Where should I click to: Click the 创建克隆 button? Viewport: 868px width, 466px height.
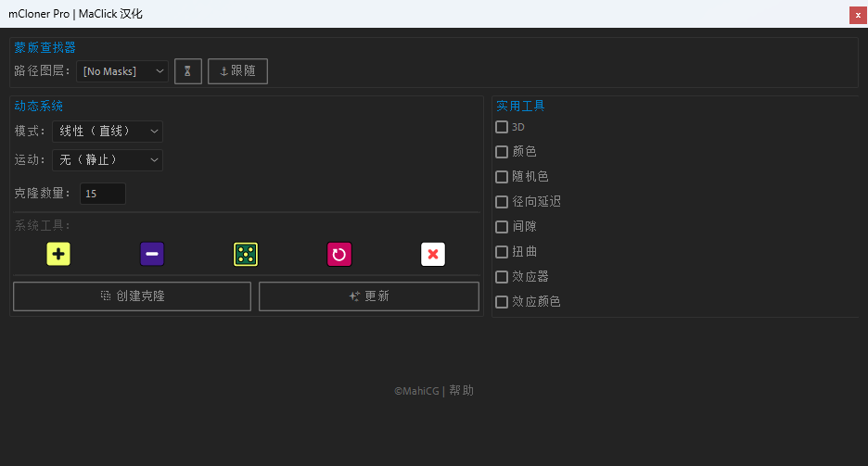(x=132, y=296)
